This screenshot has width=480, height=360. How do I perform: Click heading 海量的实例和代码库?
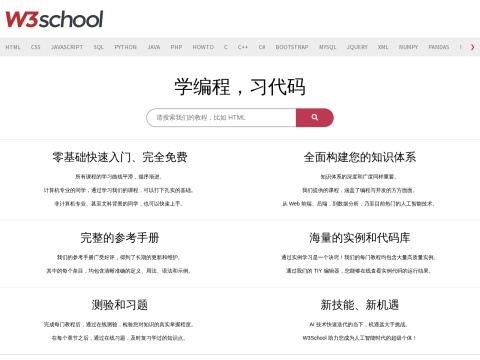coord(360,238)
